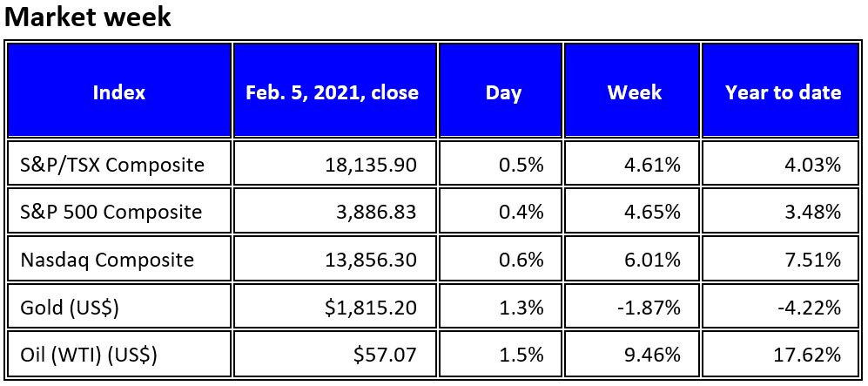This screenshot has height=386, width=868.
Task: Select the Week column header
Action: tap(634, 92)
